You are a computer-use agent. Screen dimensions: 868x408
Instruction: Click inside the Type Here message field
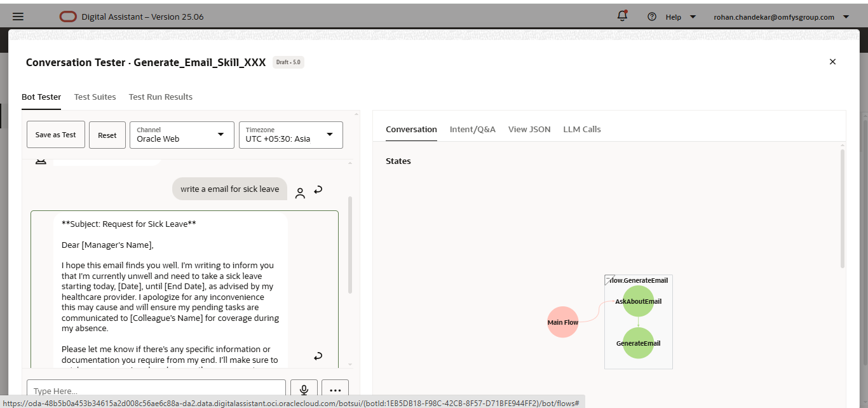[x=156, y=389]
